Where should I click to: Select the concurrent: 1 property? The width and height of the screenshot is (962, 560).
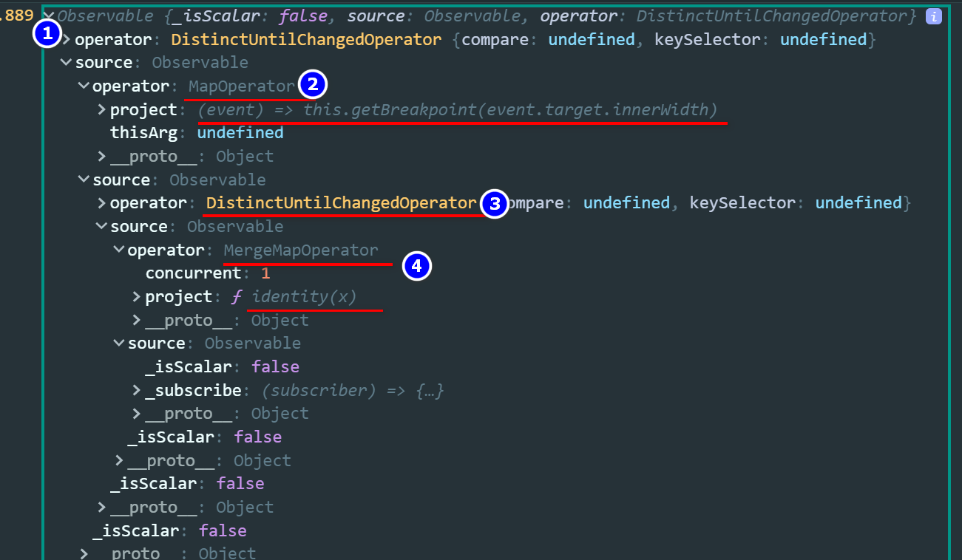point(207,273)
